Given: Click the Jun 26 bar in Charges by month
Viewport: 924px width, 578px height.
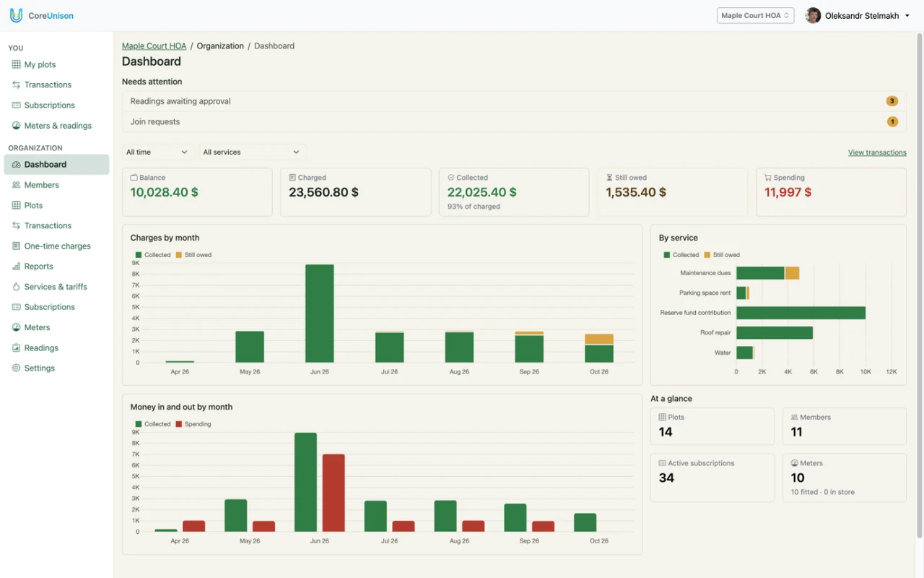Looking at the screenshot, I should coord(320,314).
